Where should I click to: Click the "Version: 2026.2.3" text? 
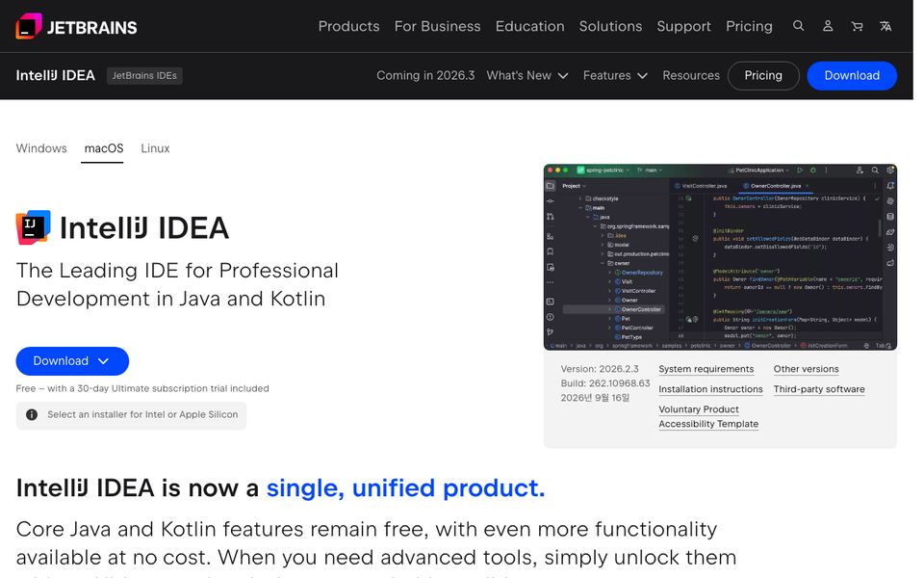(x=600, y=369)
